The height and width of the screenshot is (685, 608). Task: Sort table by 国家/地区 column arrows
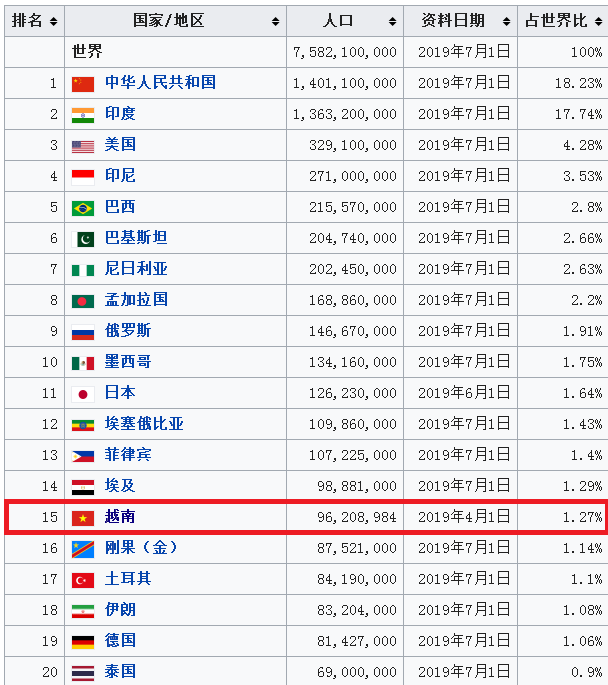point(275,21)
